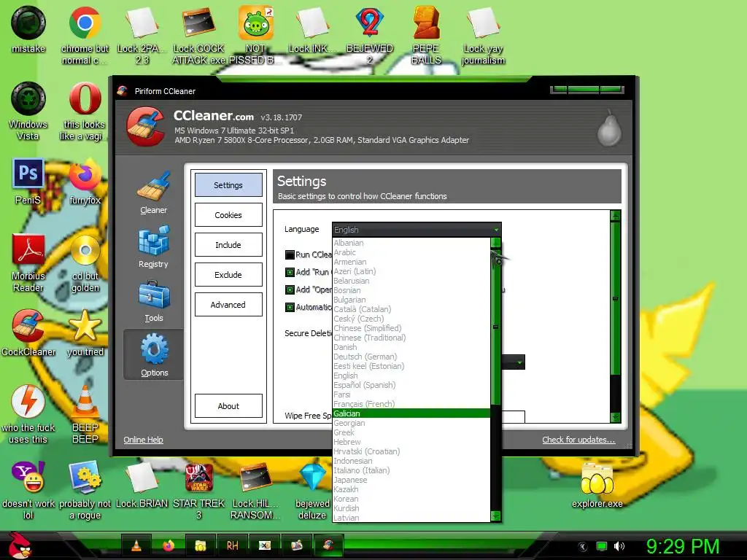Toggle the Automatically check updates checkbox
The width and height of the screenshot is (747, 560).
coord(290,307)
